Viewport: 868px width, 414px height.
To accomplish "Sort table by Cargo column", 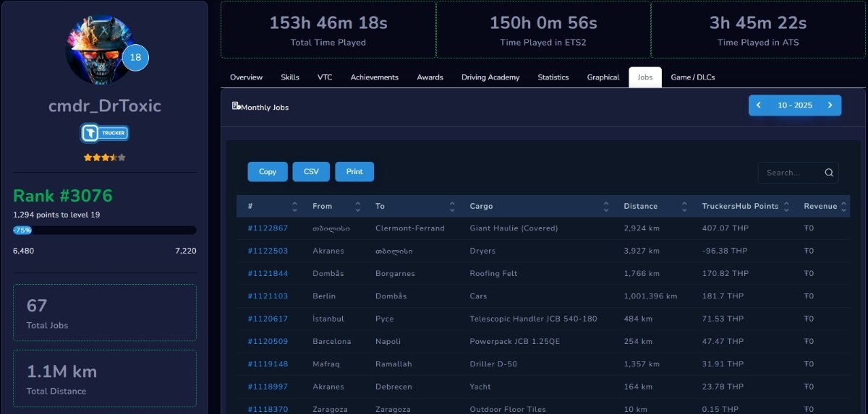I will 539,207.
